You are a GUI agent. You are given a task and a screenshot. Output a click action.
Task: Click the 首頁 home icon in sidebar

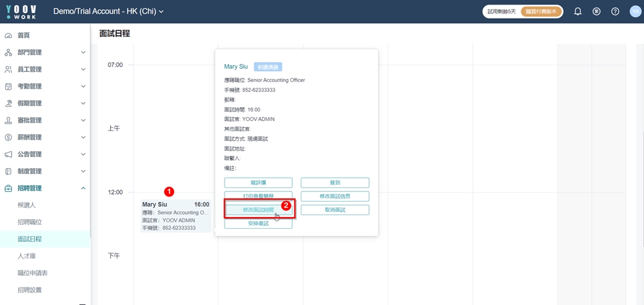[x=8, y=36]
